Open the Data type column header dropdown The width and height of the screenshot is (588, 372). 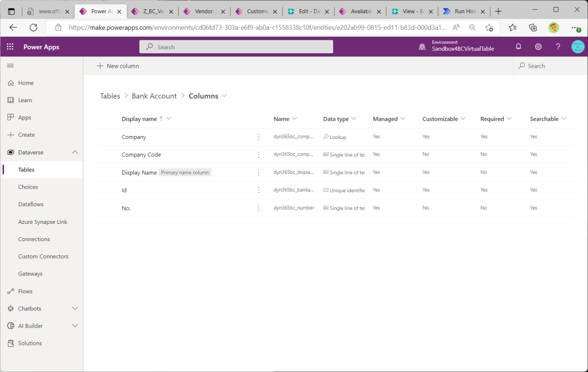tap(354, 118)
